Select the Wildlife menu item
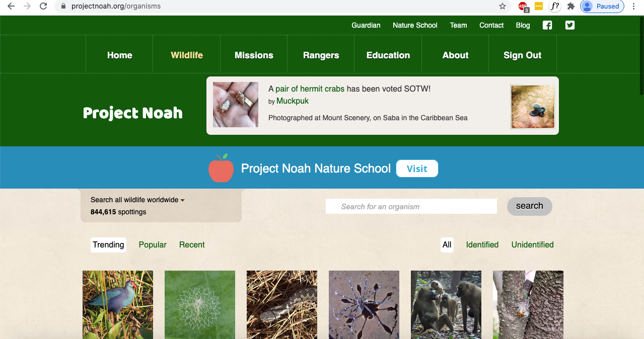 [x=187, y=55]
